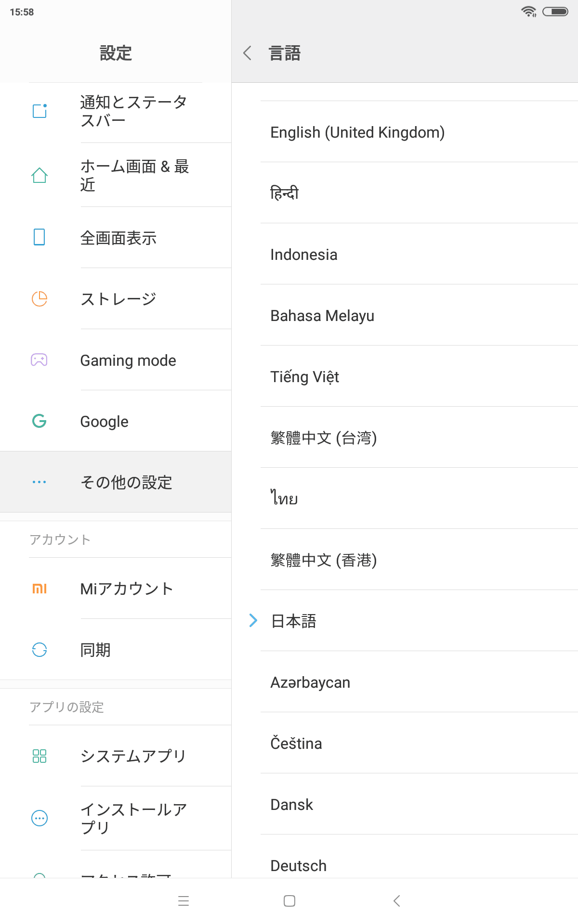Screen dimensions: 578x924
Task: Open 全画面表示 settings entry
Action: [118, 238]
